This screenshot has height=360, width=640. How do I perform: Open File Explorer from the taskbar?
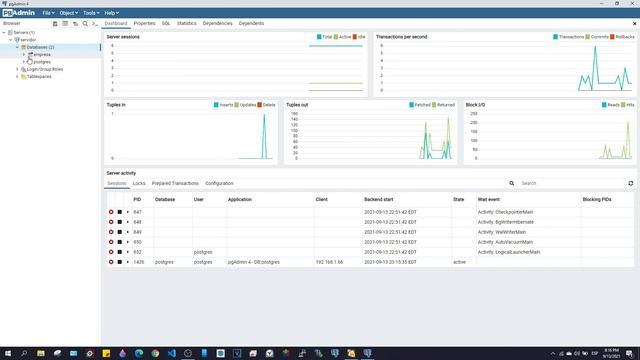[41, 353]
